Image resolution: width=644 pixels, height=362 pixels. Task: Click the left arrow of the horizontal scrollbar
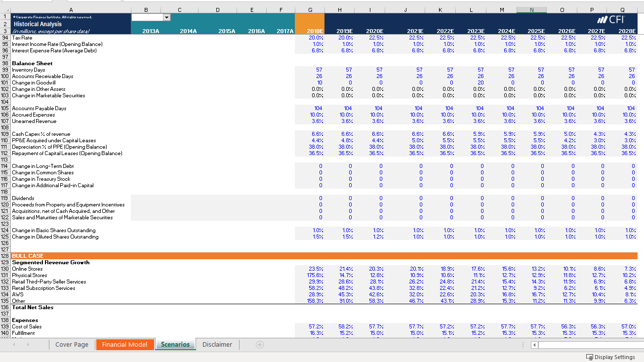(535, 345)
